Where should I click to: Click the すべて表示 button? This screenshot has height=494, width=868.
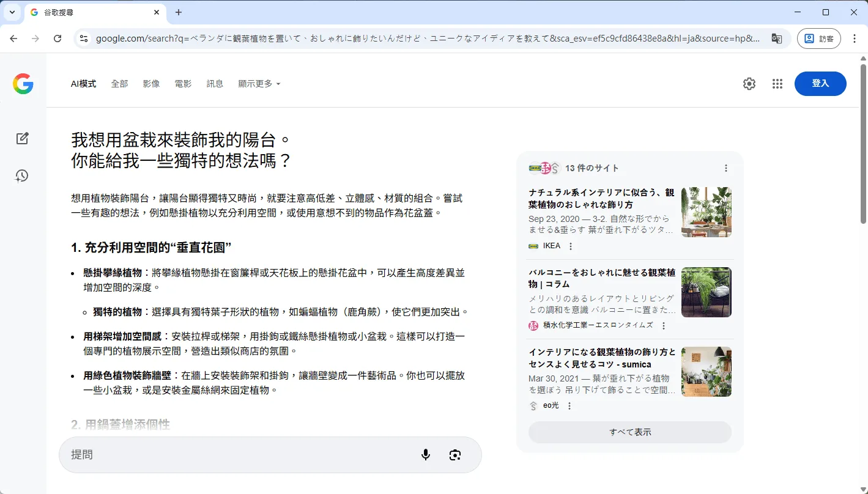629,432
